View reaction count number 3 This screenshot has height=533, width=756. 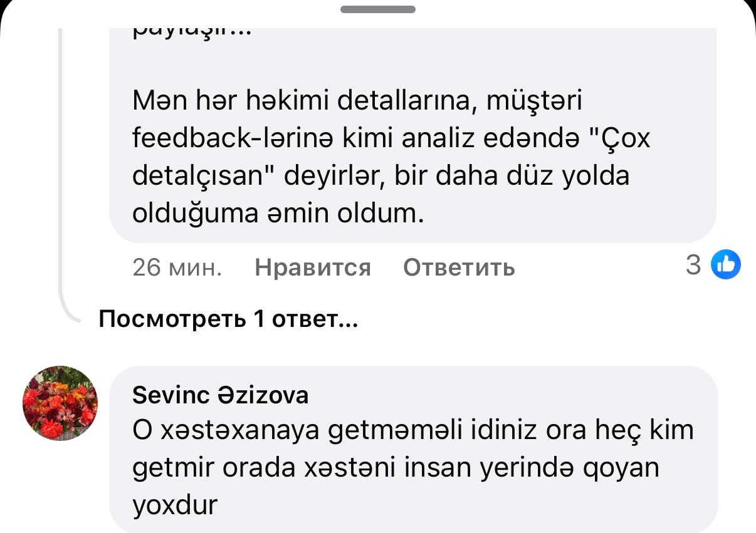point(693,266)
